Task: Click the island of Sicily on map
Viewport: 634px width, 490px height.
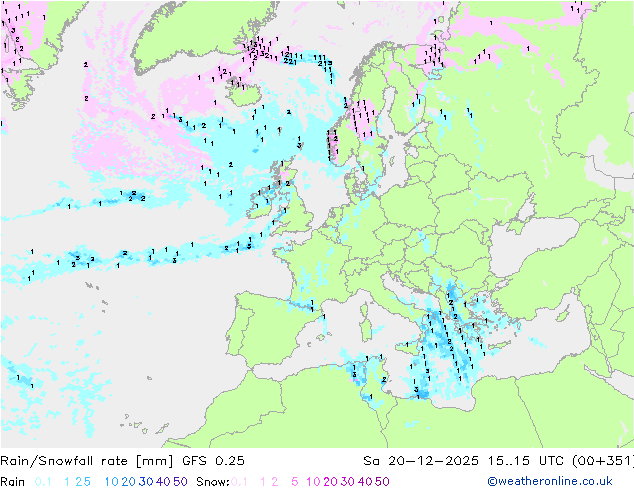Action: point(408,346)
